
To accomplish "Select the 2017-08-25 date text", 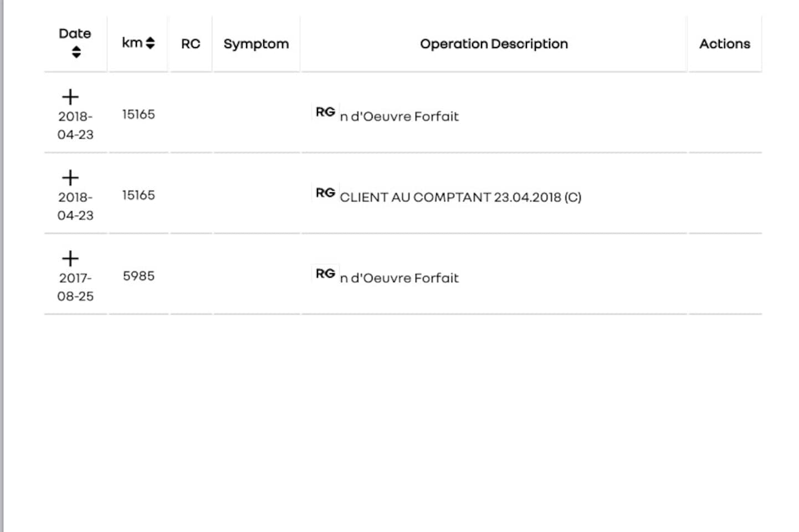I will pos(75,287).
